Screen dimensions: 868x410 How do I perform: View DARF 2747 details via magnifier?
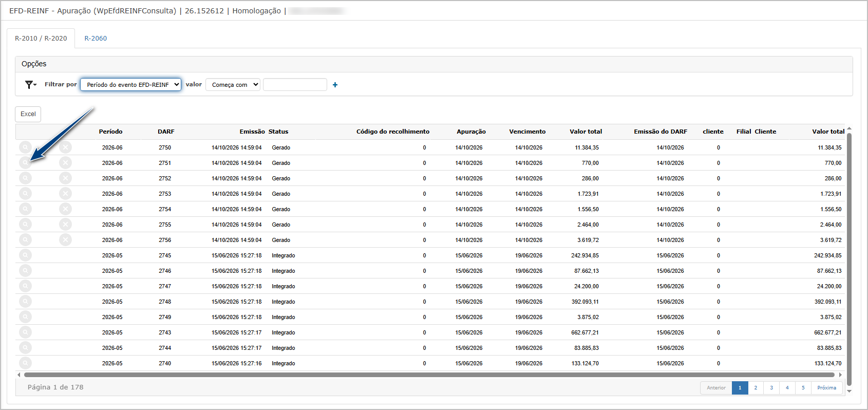[x=25, y=286]
